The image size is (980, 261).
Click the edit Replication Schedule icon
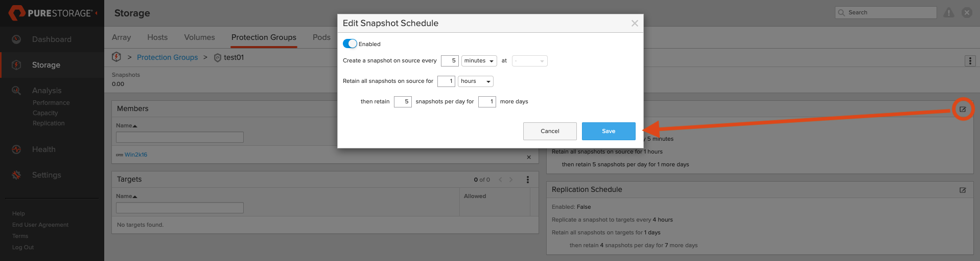963,190
